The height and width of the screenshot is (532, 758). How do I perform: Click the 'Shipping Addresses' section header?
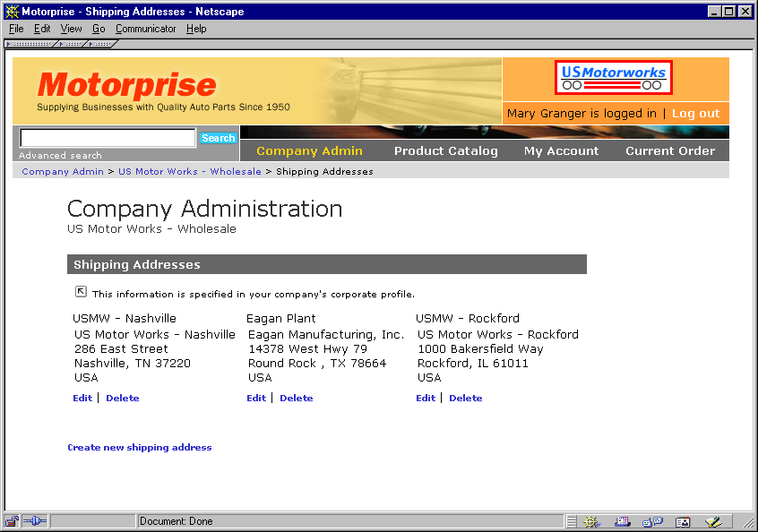(x=327, y=264)
